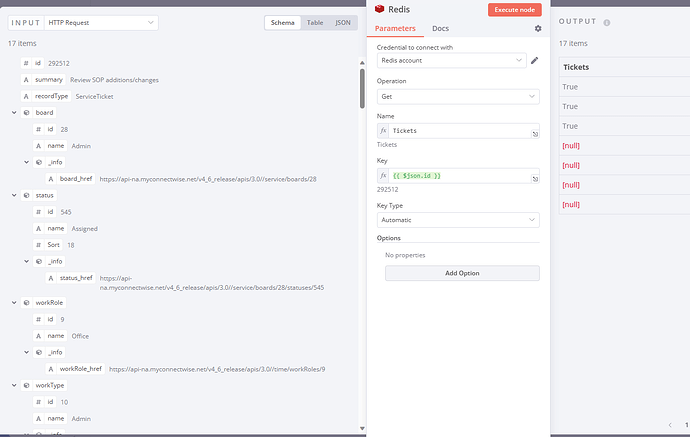Open the node settings gear icon
Image resolution: width=690 pixels, height=437 pixels.
538,28
